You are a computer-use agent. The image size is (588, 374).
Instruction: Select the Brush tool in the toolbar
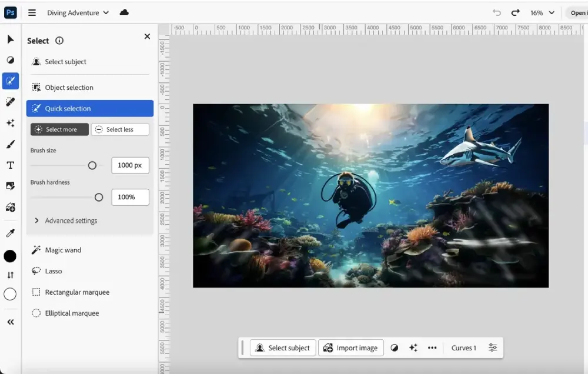pyautogui.click(x=10, y=144)
